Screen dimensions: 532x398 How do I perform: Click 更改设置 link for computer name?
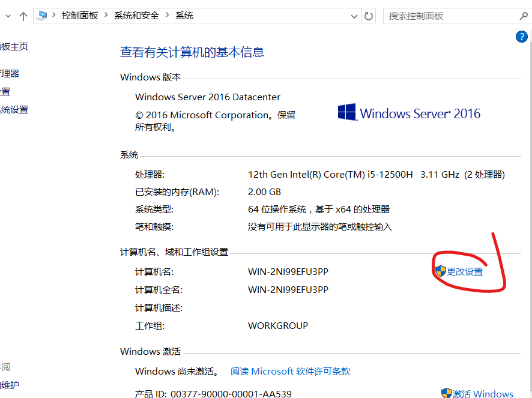point(465,272)
